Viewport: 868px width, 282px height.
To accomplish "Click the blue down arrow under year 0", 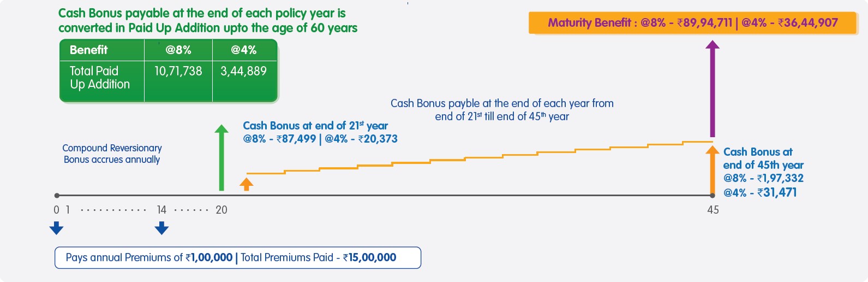I will point(56,228).
